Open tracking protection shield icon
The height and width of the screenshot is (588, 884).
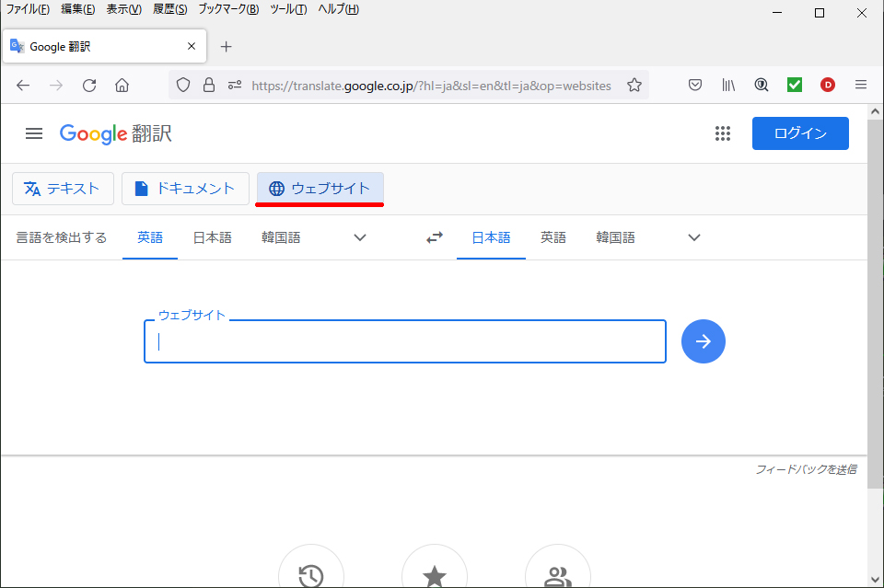[183, 85]
